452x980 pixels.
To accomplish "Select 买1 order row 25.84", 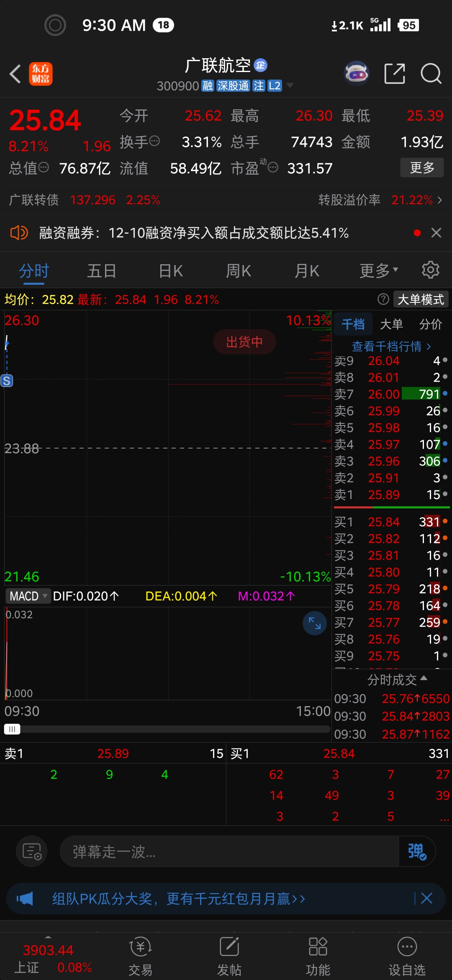I will 391,522.
